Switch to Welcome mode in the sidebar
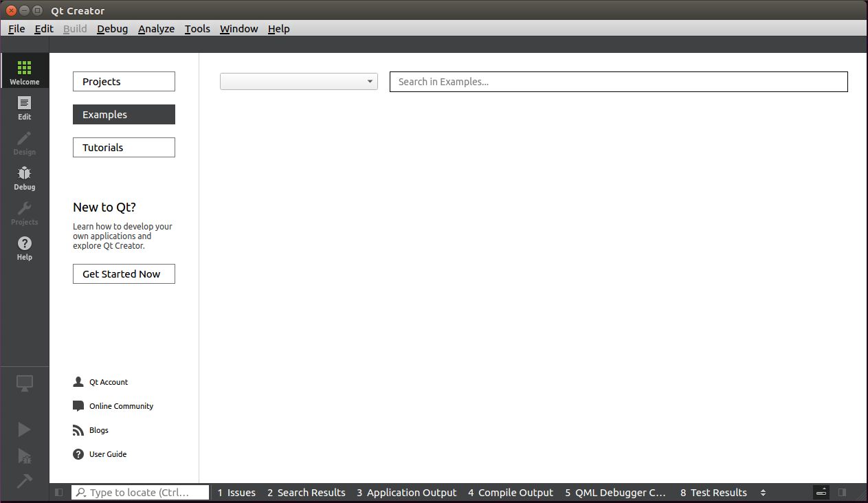Viewport: 868px width, 503px height. (x=24, y=71)
